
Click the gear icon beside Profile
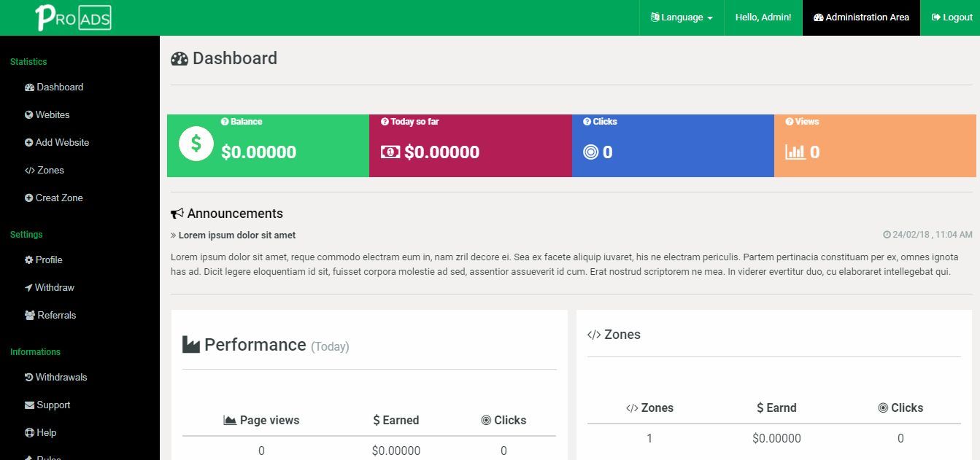tap(28, 260)
